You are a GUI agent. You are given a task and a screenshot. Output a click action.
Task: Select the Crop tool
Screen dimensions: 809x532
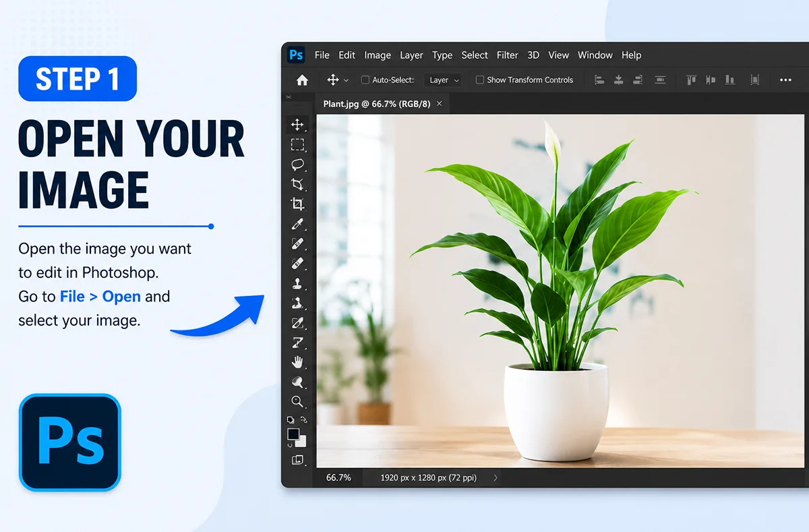[297, 204]
